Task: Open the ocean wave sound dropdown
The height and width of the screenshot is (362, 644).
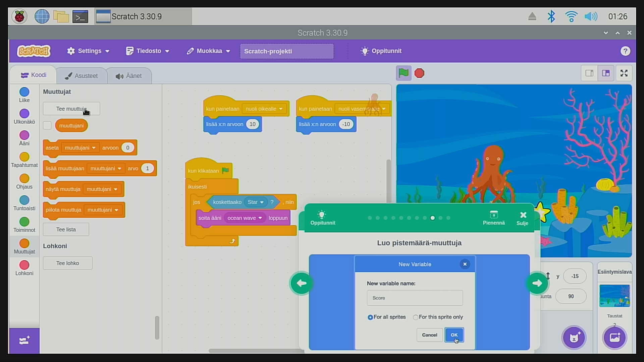Action: (245, 218)
